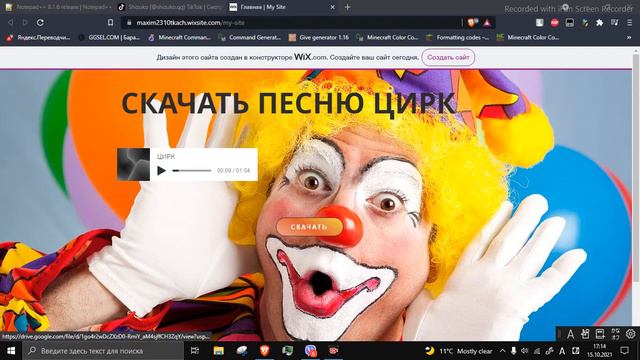Open the Give generator 1.16 bookmark
Image resolution: width=640 pixels, height=360 pixels.
pyautogui.click(x=319, y=38)
